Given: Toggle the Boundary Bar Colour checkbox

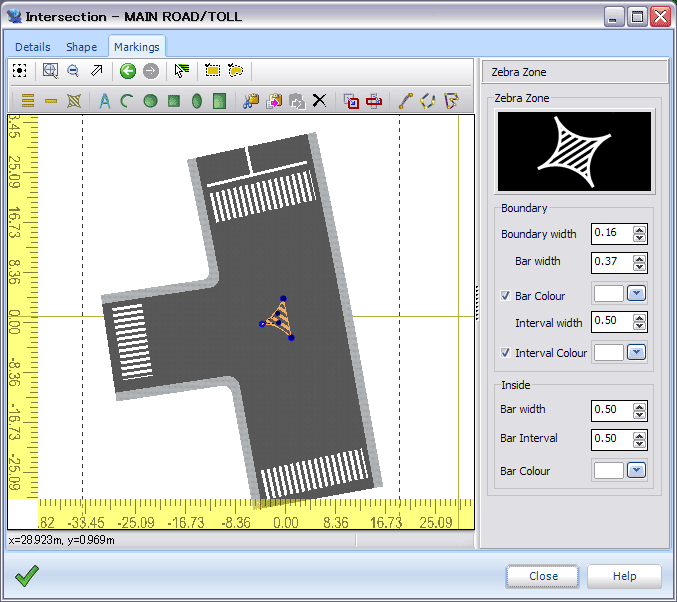Looking at the screenshot, I should pos(506,296).
